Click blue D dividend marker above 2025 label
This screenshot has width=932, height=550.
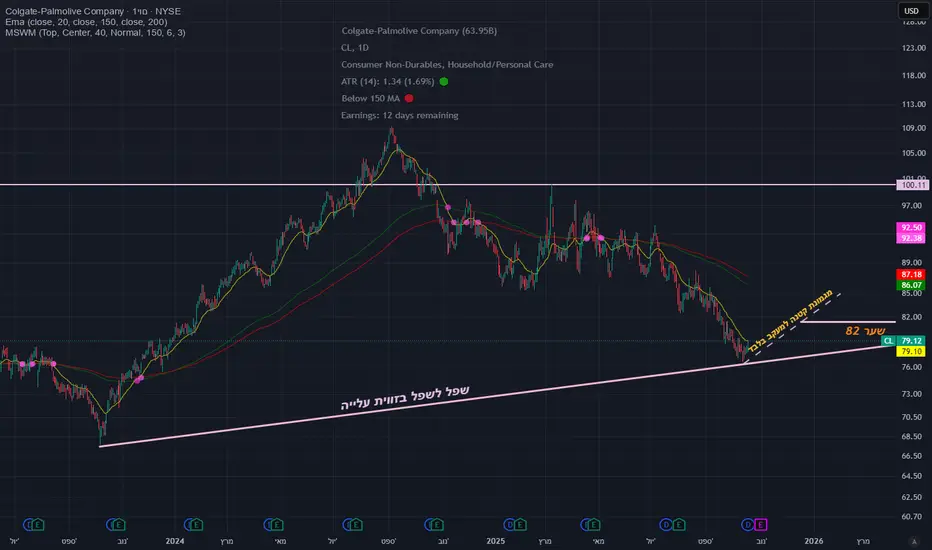click(x=509, y=524)
